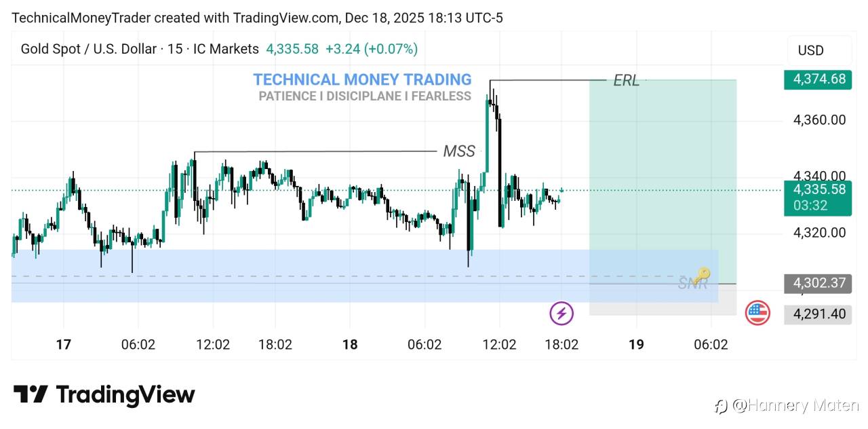868x429 pixels.
Task: Click the purple lightning event icon
Action: tap(561, 313)
